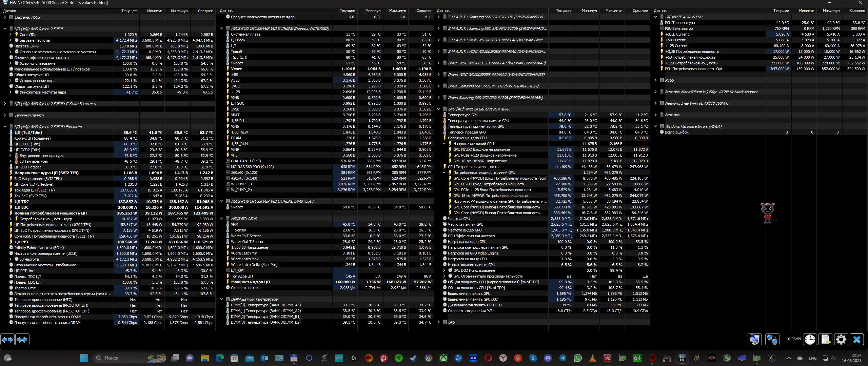Click the expand columns arrows button
Viewport: 868px width, 366px height.
coord(7,339)
